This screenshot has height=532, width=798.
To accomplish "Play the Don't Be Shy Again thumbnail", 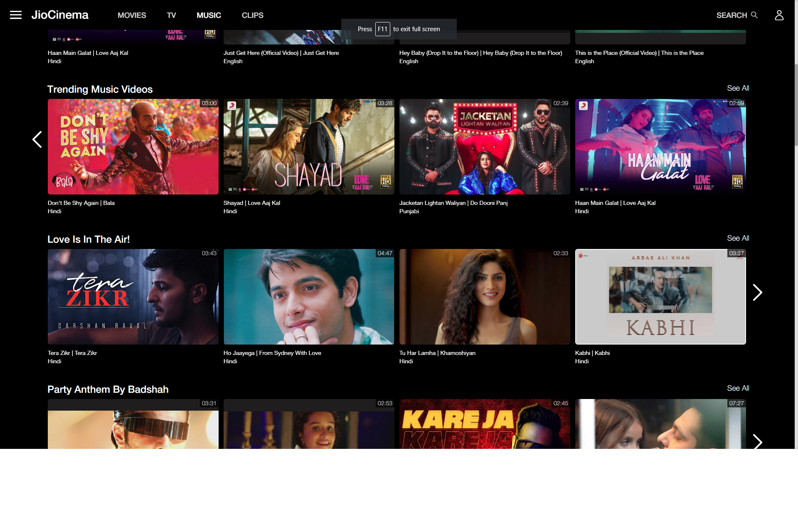I will (133, 147).
